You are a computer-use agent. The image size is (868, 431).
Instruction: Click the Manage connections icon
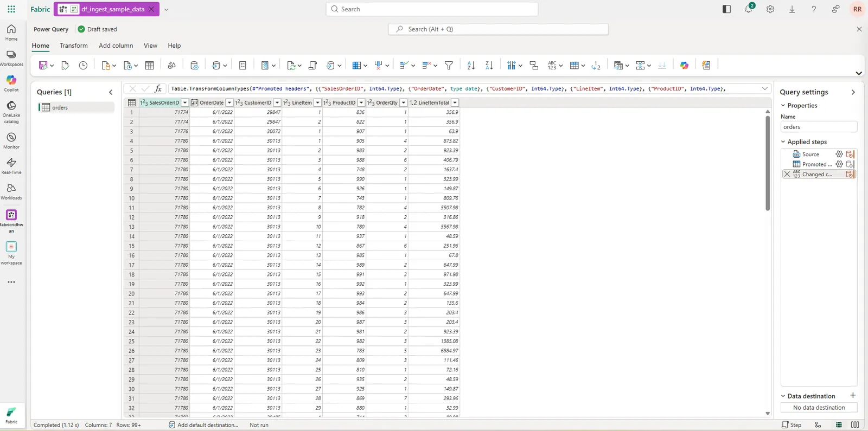tap(194, 65)
